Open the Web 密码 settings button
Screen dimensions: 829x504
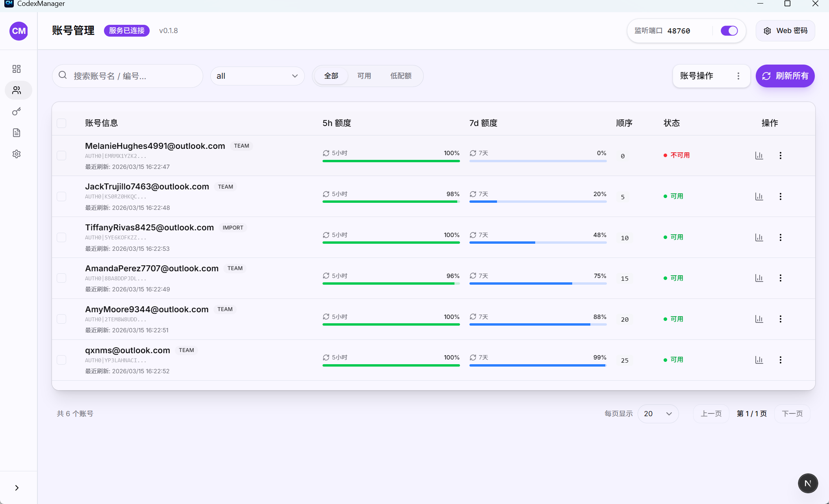(785, 30)
